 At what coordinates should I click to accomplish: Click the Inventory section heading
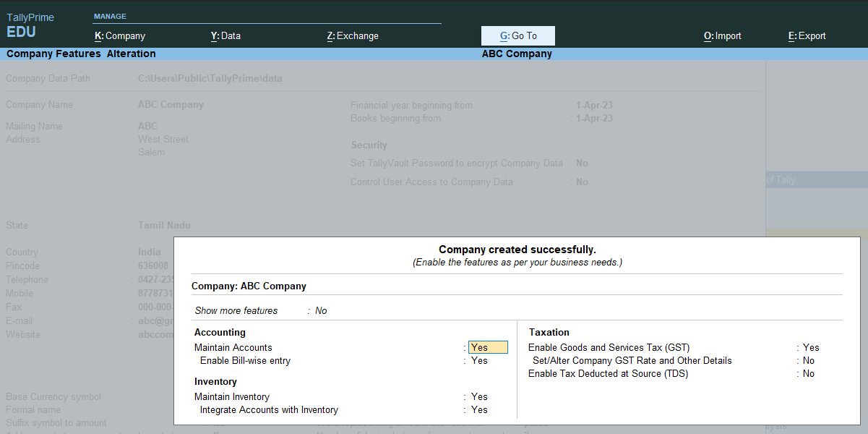tap(216, 381)
